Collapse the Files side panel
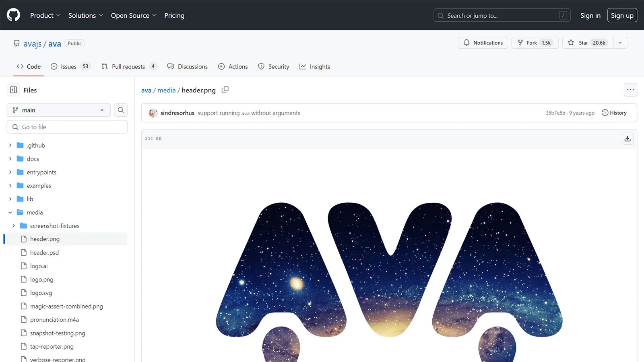 (x=13, y=90)
